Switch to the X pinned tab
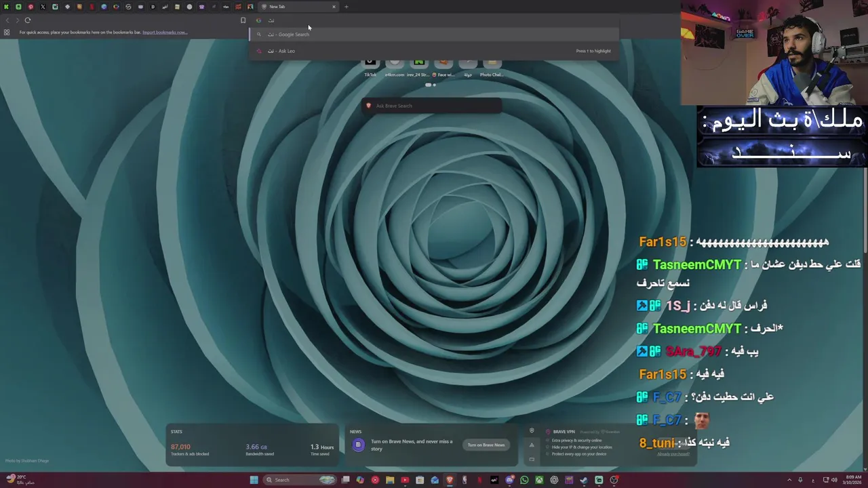This screenshot has width=868, height=488. point(43,7)
